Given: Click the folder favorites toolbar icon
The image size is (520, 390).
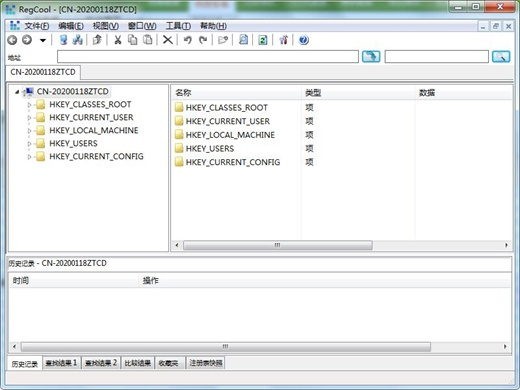Looking at the screenshot, I should coord(223,40).
